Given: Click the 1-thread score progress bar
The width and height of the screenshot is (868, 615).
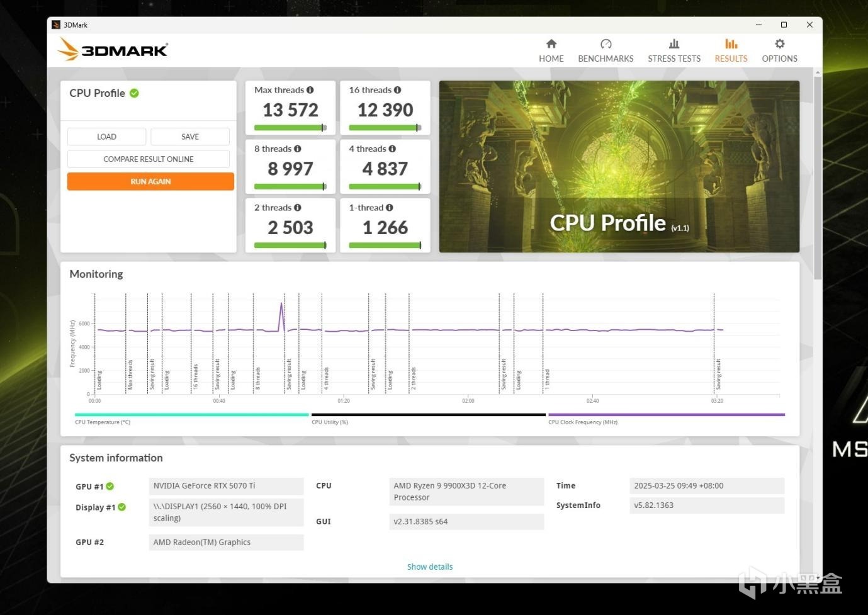Looking at the screenshot, I should click(x=385, y=245).
